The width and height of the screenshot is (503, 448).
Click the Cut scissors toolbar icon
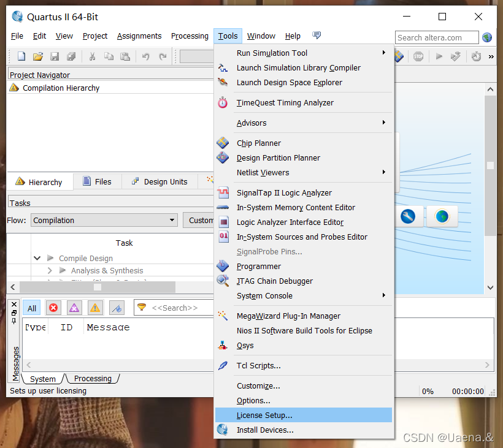tap(92, 57)
